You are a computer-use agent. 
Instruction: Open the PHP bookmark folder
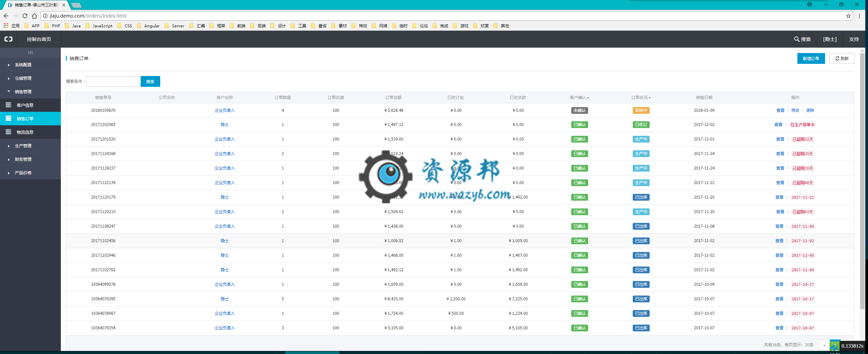click(52, 26)
